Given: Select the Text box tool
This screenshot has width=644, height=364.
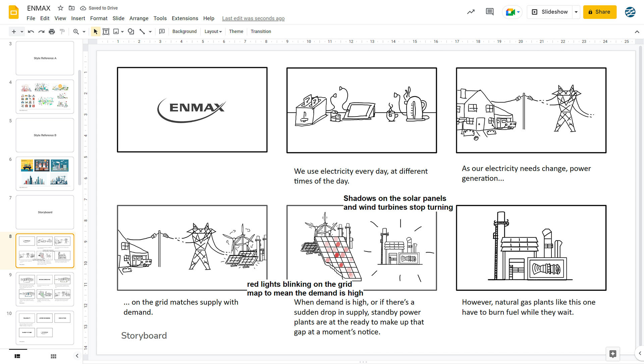Looking at the screenshot, I should click(x=106, y=32).
